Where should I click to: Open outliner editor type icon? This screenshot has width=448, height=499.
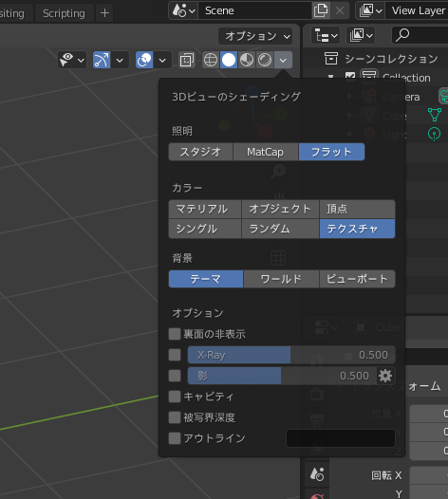pyautogui.click(x=326, y=35)
